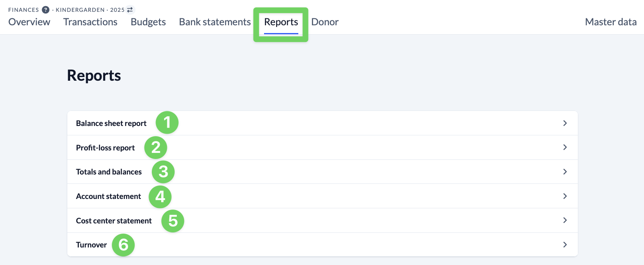
Task: Switch to the Overview tab
Action: click(29, 22)
